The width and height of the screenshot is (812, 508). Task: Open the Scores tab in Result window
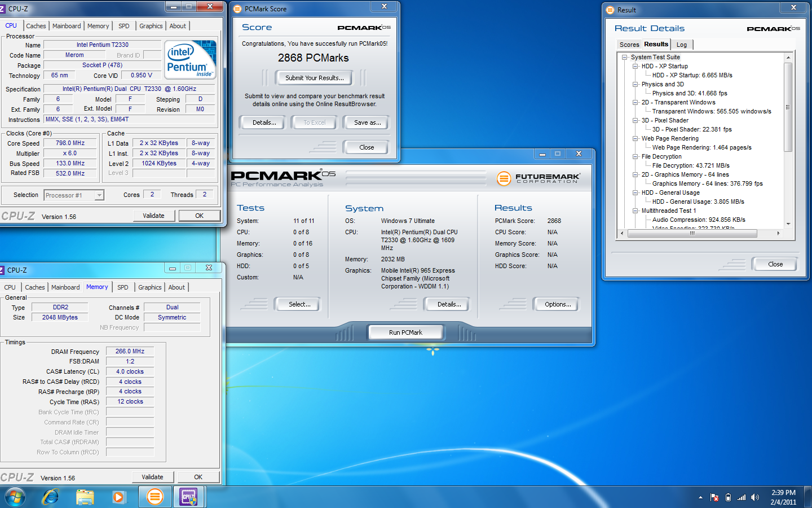pyautogui.click(x=629, y=45)
